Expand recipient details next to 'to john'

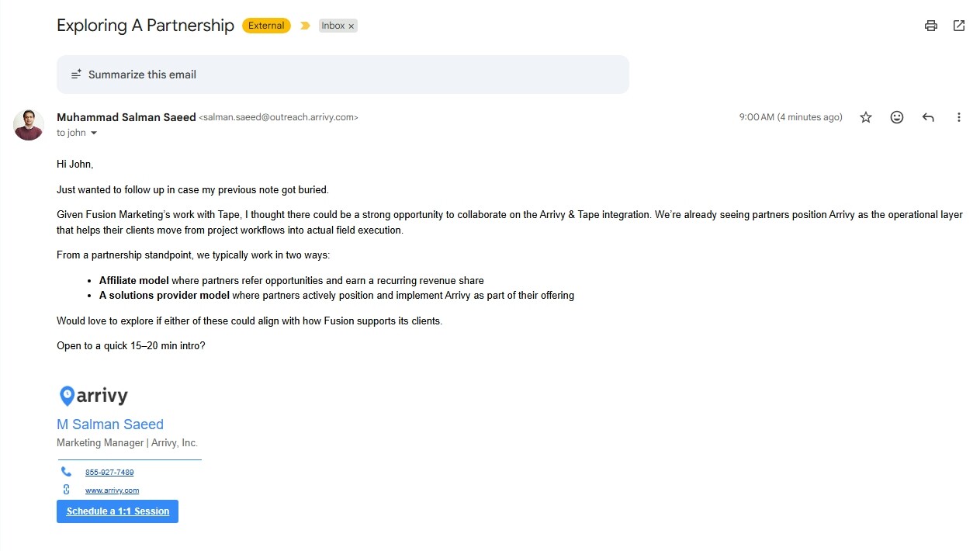click(94, 133)
